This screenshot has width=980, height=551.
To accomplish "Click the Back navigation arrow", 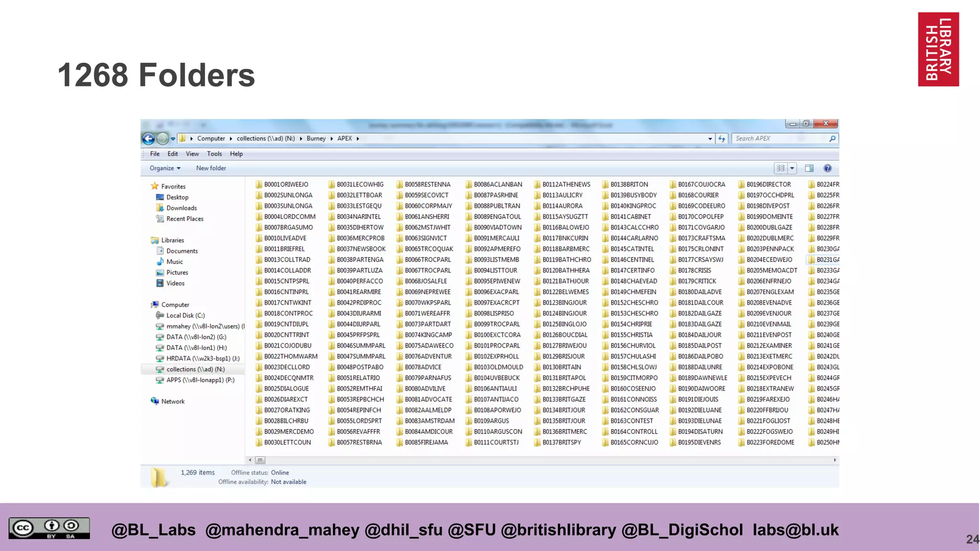I will point(149,139).
